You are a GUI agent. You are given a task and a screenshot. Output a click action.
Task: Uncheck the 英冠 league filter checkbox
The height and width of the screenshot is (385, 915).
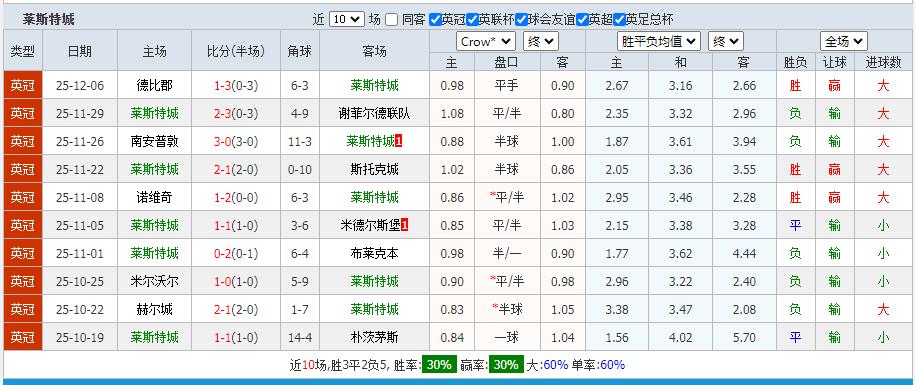(x=435, y=19)
